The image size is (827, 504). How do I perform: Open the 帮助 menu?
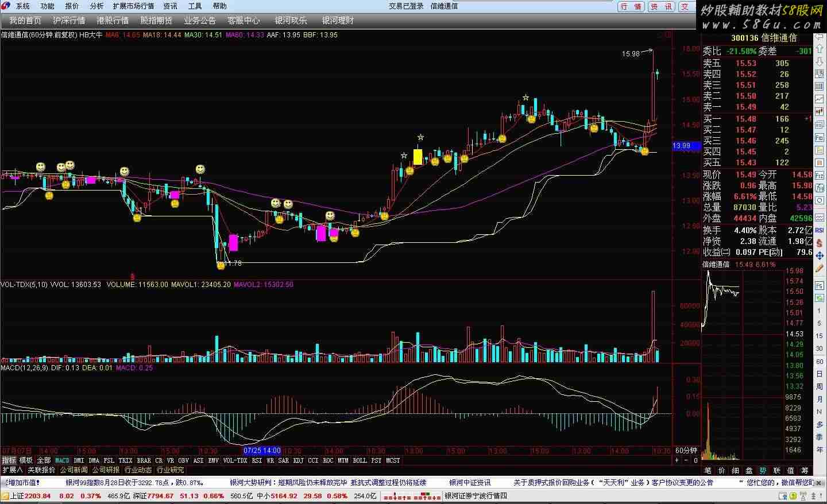pyautogui.click(x=220, y=6)
